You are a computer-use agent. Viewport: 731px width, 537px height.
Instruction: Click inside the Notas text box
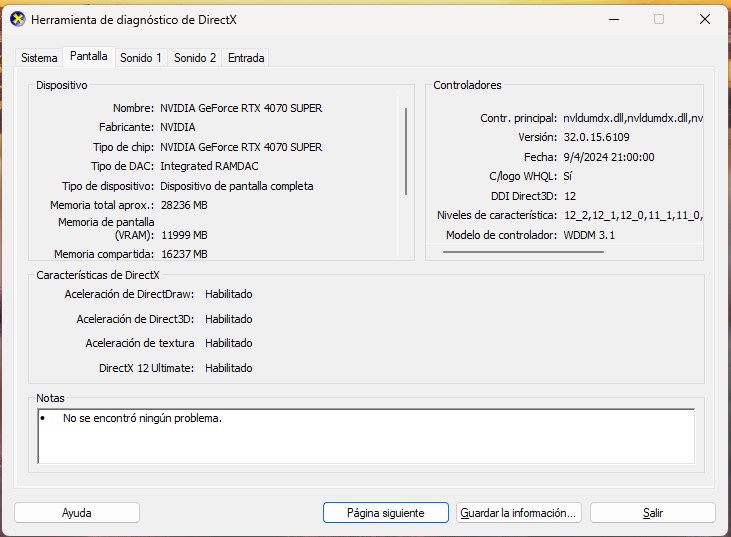(366, 436)
